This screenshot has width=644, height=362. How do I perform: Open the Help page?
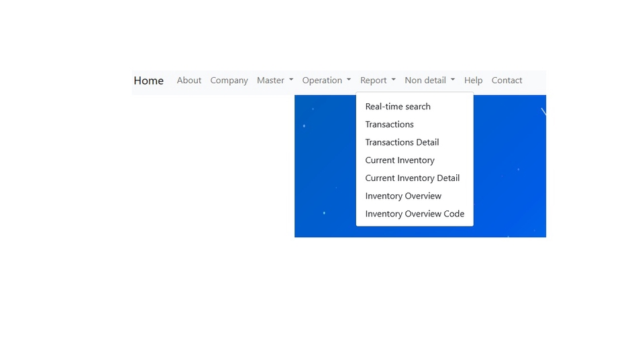pyautogui.click(x=473, y=80)
